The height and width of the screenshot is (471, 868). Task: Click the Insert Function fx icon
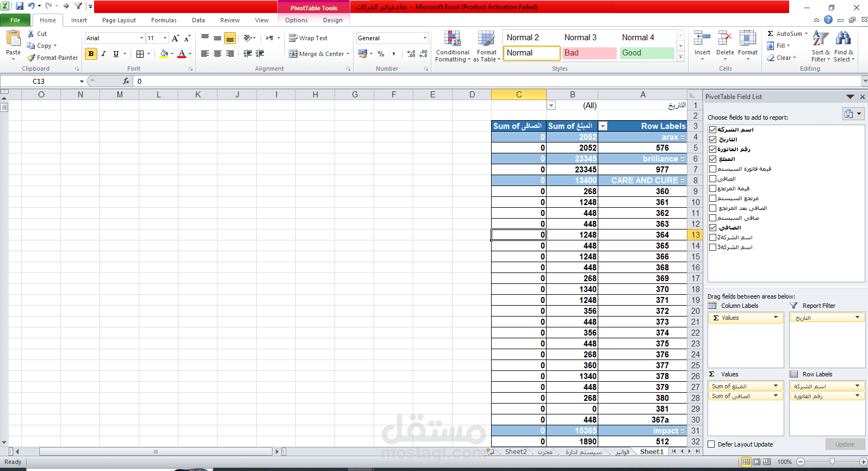pos(126,81)
